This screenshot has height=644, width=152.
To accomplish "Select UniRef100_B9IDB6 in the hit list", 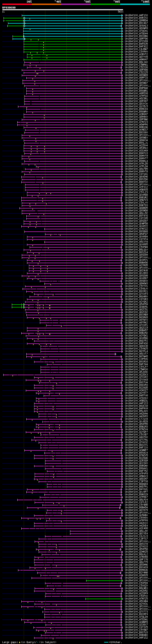I will pyautogui.click(x=137, y=36).
